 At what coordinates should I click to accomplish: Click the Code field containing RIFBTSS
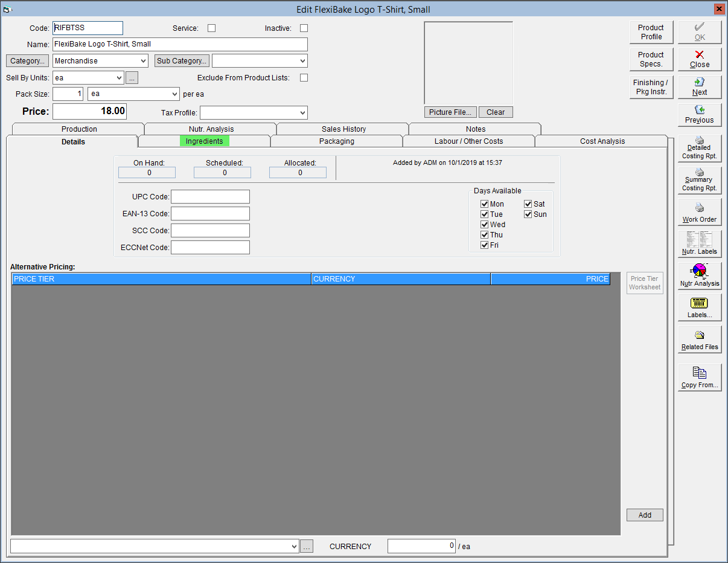pos(88,28)
